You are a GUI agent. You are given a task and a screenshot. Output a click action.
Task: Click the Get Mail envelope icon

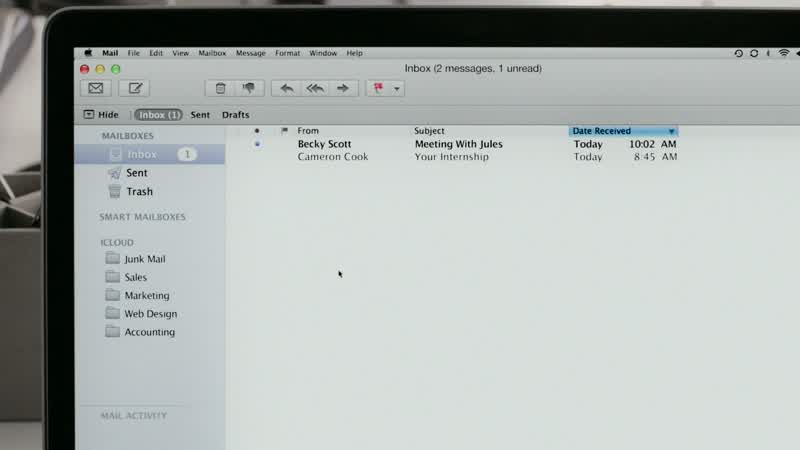96,88
